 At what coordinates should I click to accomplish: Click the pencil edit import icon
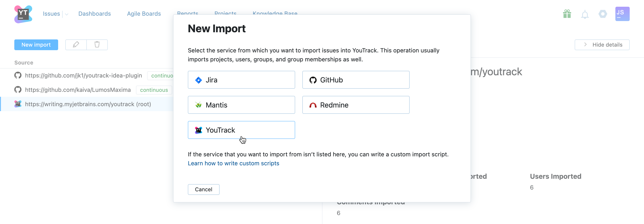tap(76, 45)
